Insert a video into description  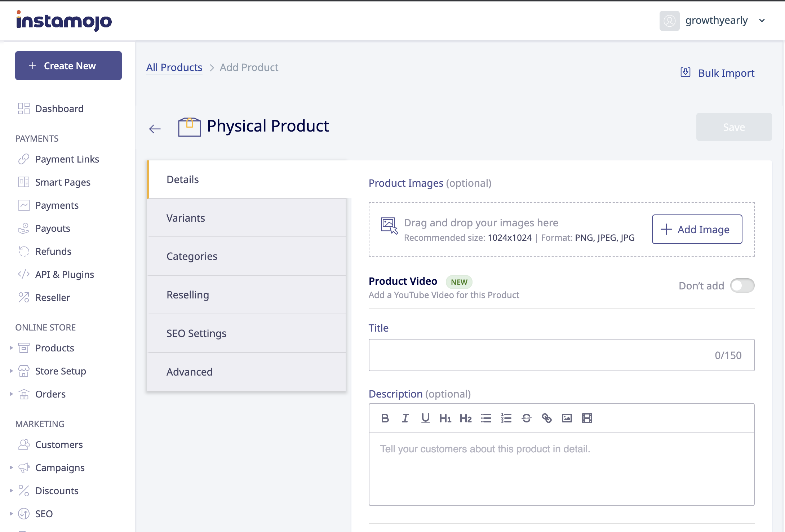pos(587,418)
